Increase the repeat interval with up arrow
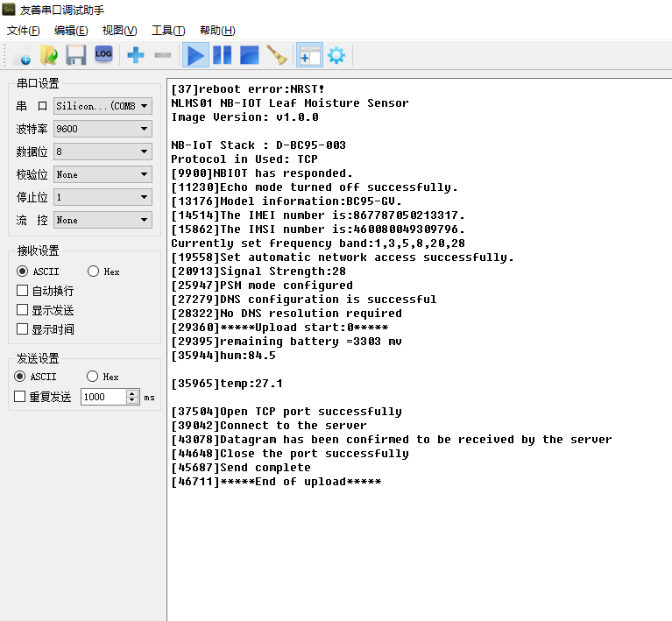Screen dimensions: 672x621 (132, 393)
